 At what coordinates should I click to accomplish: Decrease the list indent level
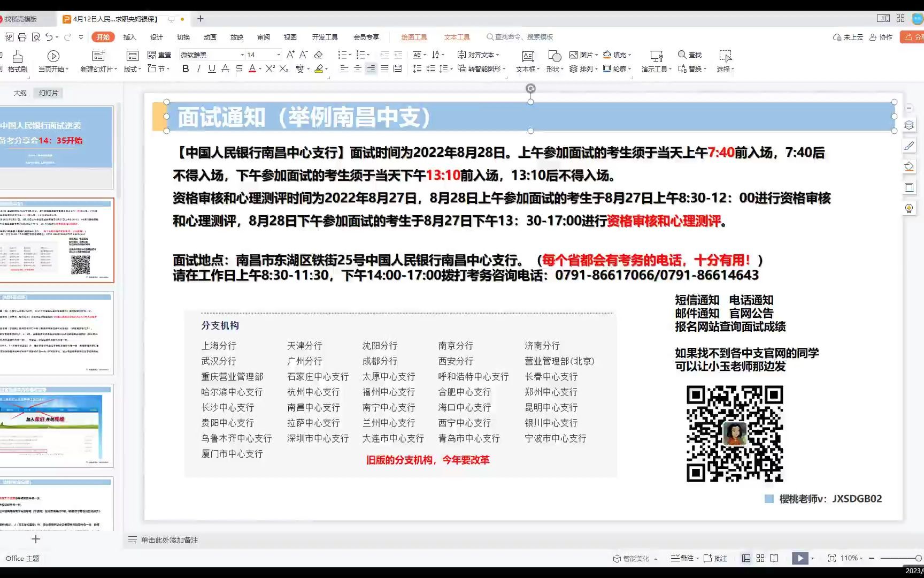[384, 55]
